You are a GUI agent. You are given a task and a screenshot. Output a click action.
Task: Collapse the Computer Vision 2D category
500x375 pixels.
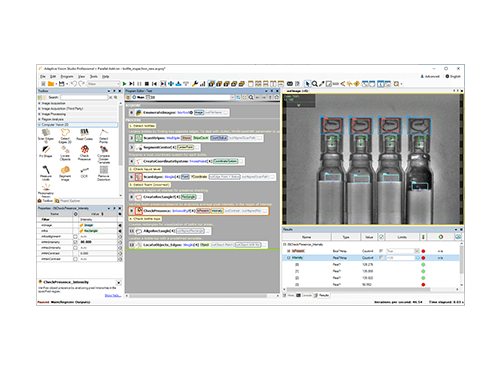39,125
